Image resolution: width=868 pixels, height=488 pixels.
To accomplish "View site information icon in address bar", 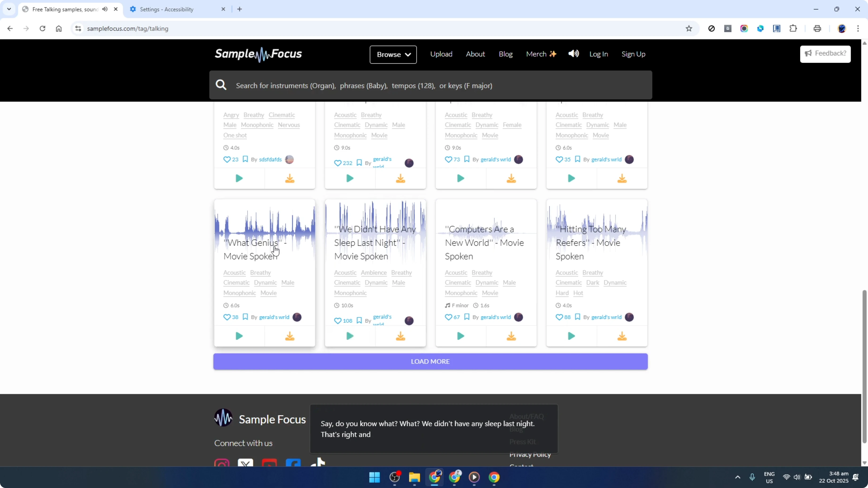I will click(78, 29).
